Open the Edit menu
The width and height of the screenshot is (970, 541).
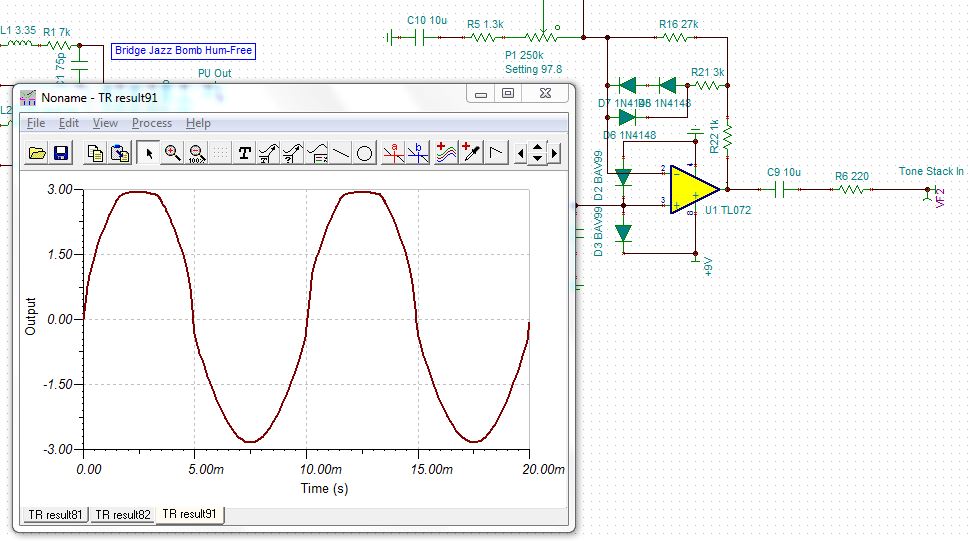click(69, 123)
